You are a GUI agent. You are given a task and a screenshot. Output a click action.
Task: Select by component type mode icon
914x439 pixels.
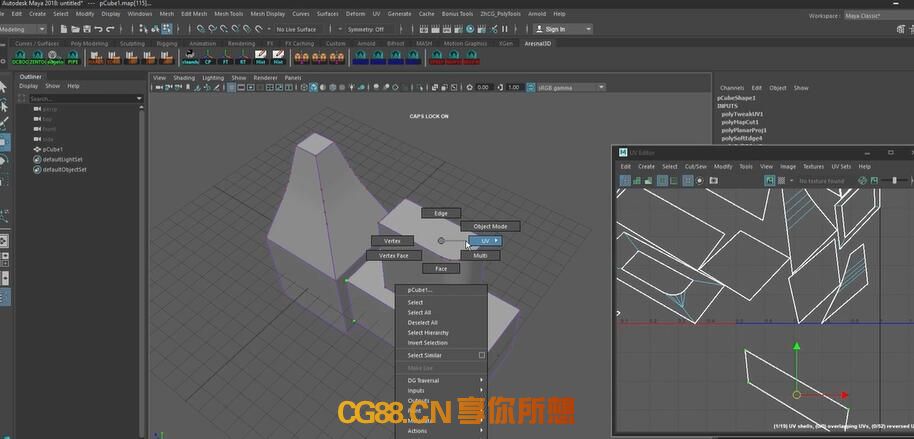click(x=167, y=29)
